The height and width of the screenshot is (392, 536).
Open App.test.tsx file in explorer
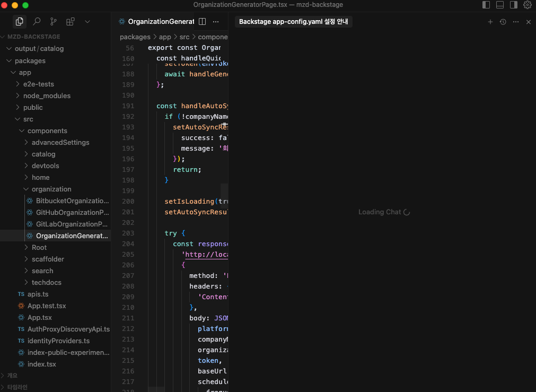(47, 306)
